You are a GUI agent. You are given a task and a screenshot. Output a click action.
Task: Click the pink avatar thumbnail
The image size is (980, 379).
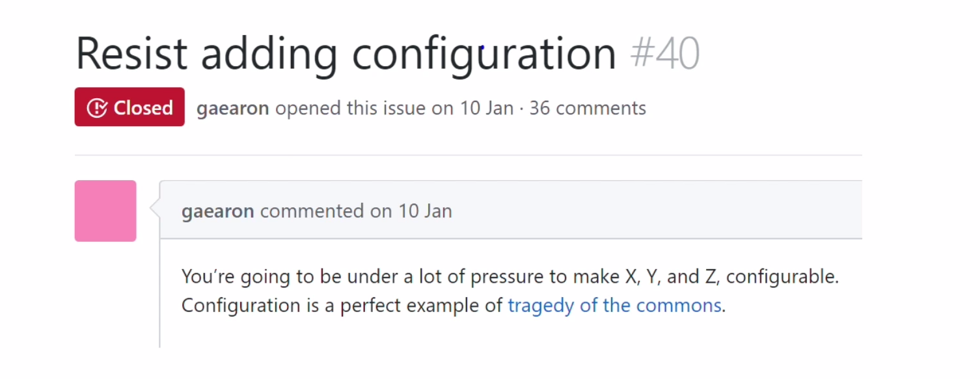pyautogui.click(x=105, y=211)
